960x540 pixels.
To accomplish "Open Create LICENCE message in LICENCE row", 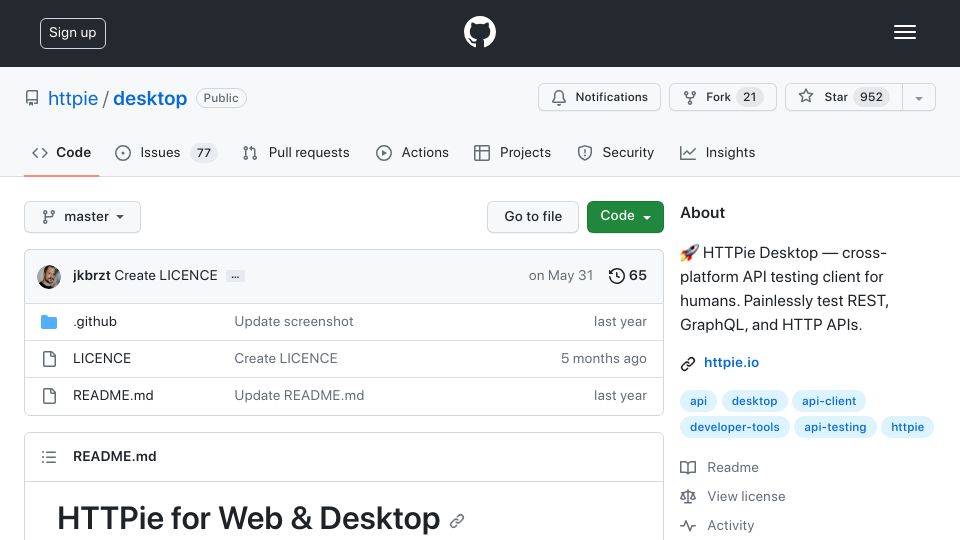I will (286, 358).
